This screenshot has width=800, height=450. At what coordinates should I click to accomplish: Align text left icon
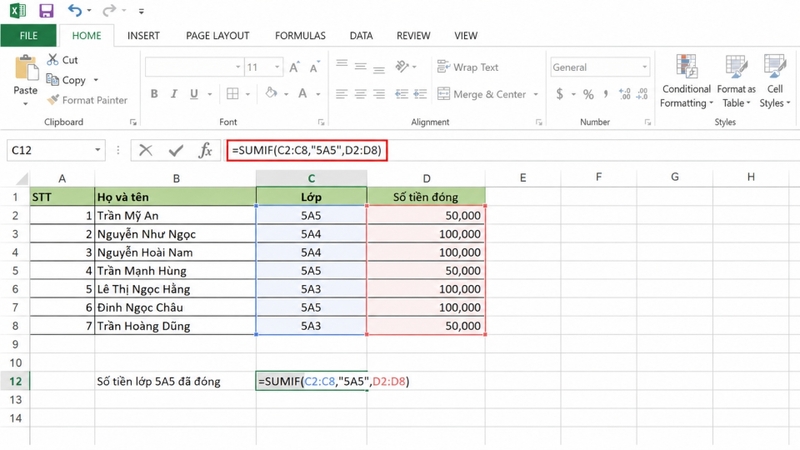342,94
